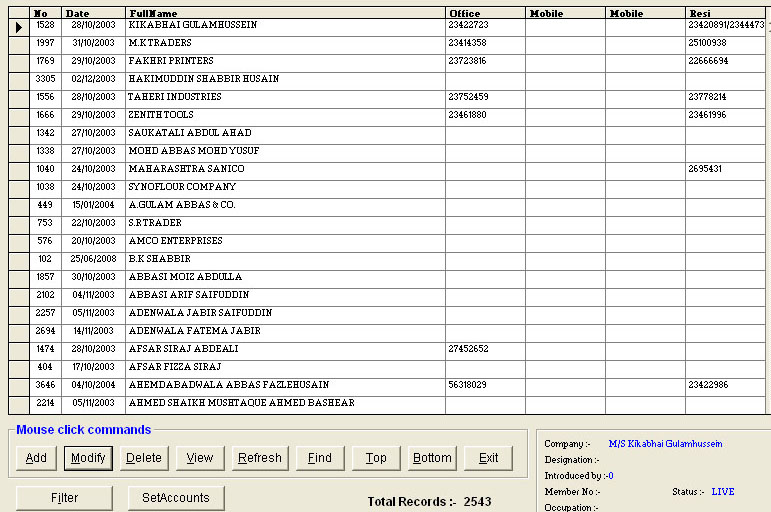Click Total Records count 2543
Screen dimensions: 771x512
tap(477, 502)
